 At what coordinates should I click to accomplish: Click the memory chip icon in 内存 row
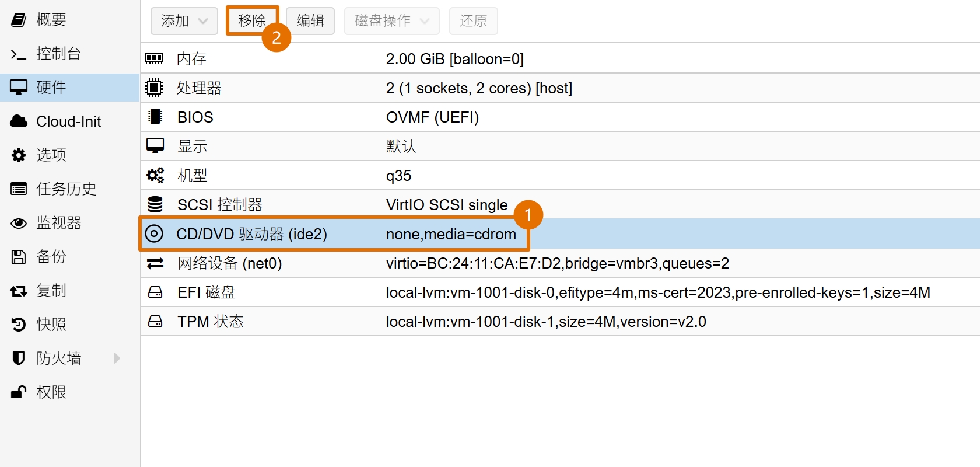(x=154, y=58)
